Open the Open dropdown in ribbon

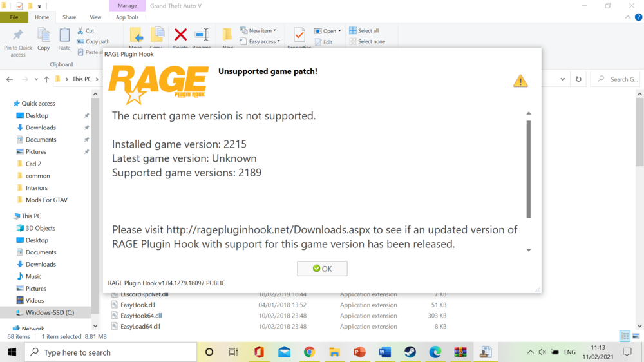point(327,31)
